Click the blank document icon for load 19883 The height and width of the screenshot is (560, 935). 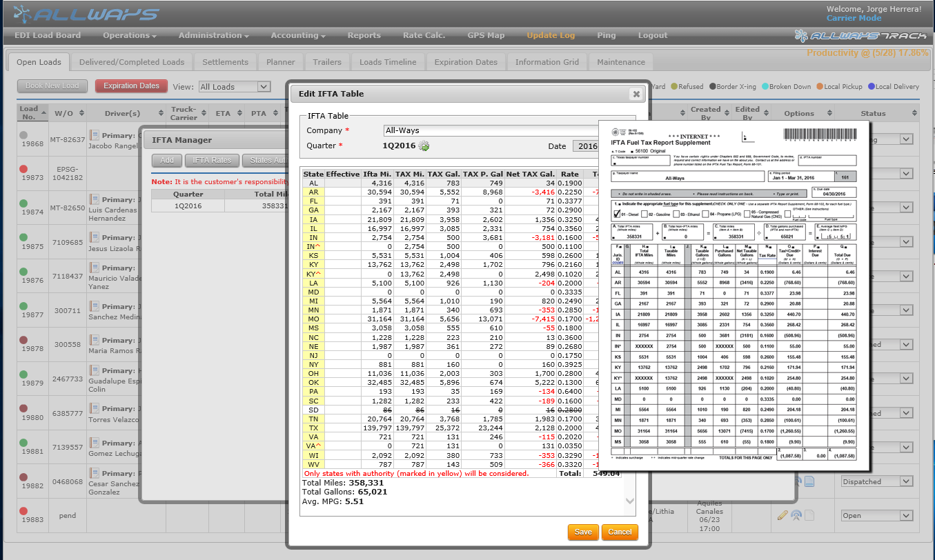click(x=809, y=515)
